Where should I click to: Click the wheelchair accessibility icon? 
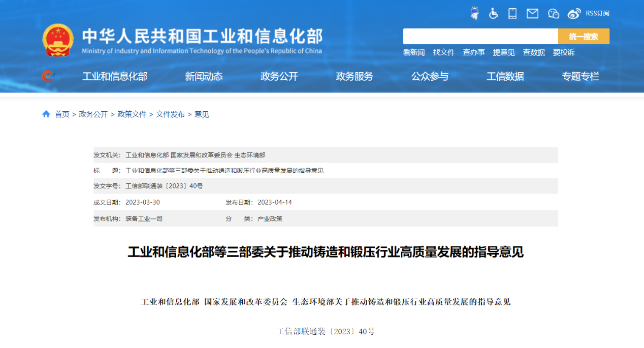click(494, 13)
